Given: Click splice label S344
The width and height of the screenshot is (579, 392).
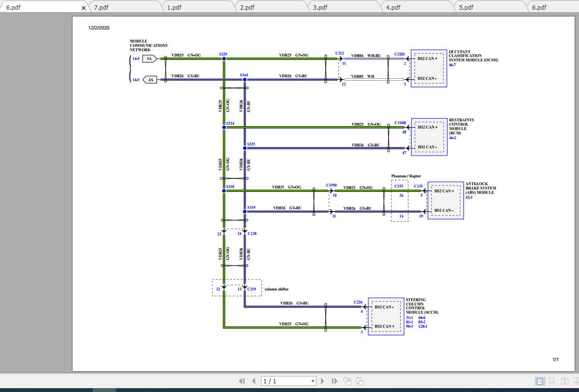Looking at the screenshot, I should click(244, 75).
